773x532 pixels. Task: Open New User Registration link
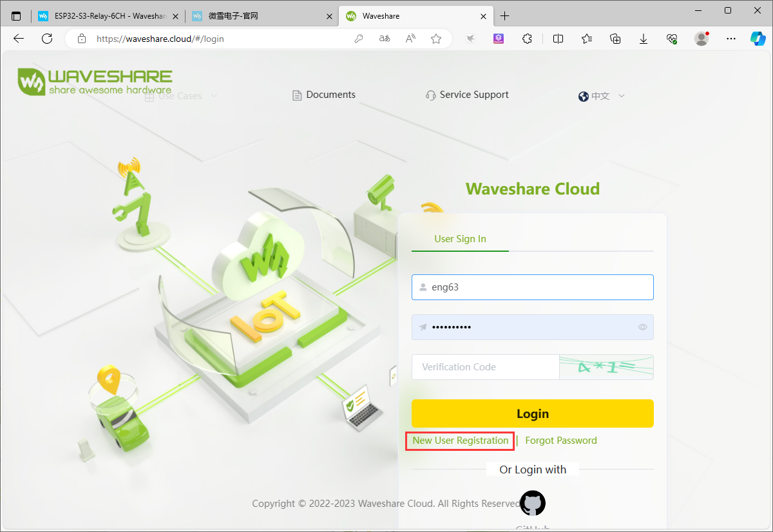(461, 441)
